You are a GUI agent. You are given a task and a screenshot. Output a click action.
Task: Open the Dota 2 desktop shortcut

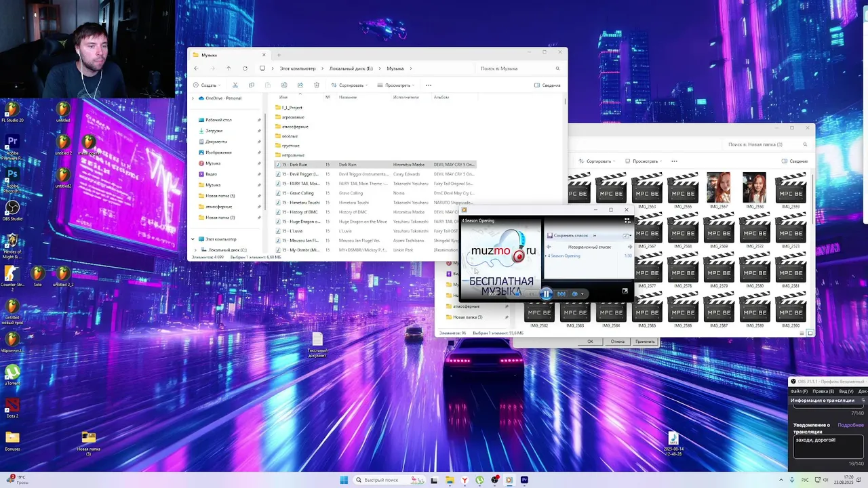[x=12, y=408]
